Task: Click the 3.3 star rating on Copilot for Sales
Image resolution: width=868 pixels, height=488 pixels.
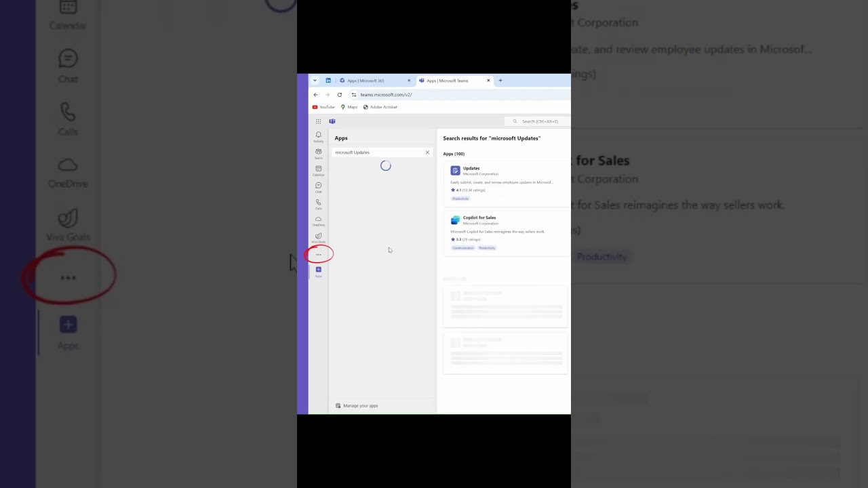Action: (x=466, y=239)
